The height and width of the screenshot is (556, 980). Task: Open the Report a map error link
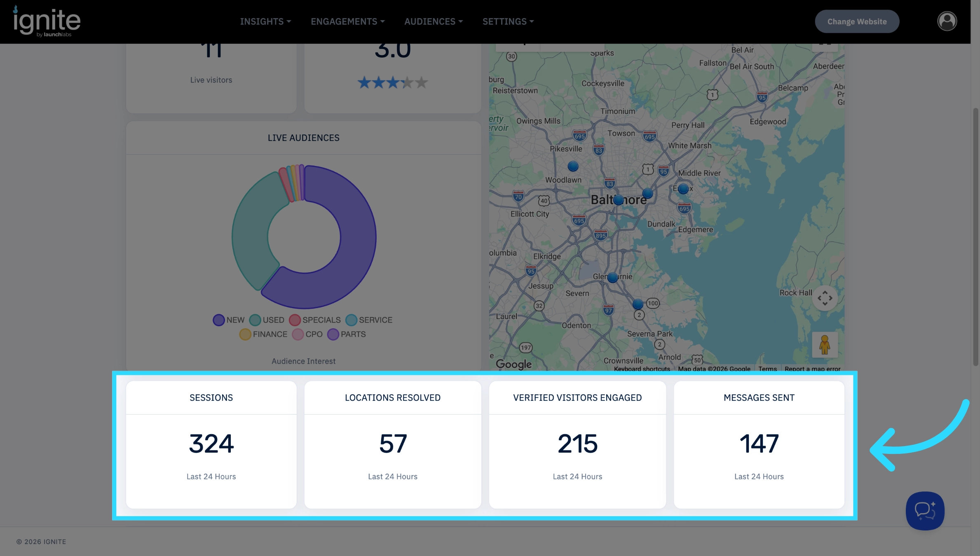pos(812,369)
